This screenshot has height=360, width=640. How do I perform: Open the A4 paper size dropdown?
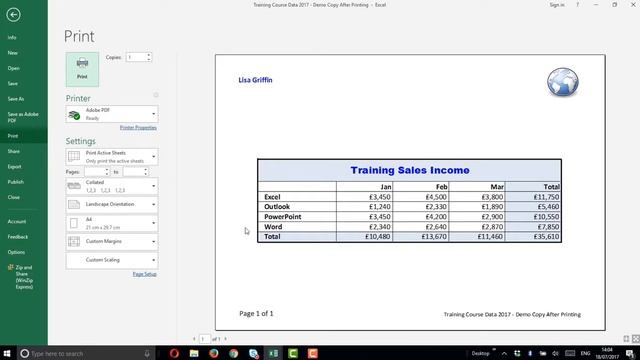click(112, 223)
